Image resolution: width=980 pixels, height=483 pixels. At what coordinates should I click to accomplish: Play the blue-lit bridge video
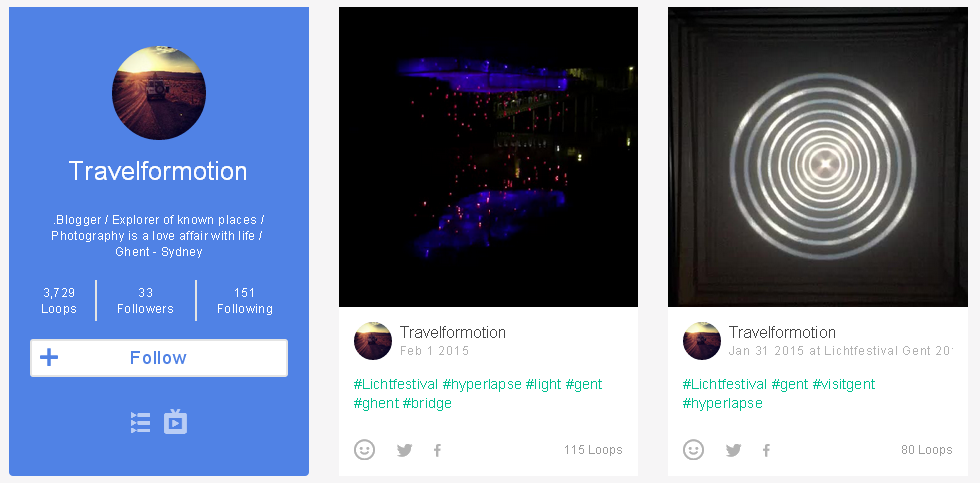(489, 157)
